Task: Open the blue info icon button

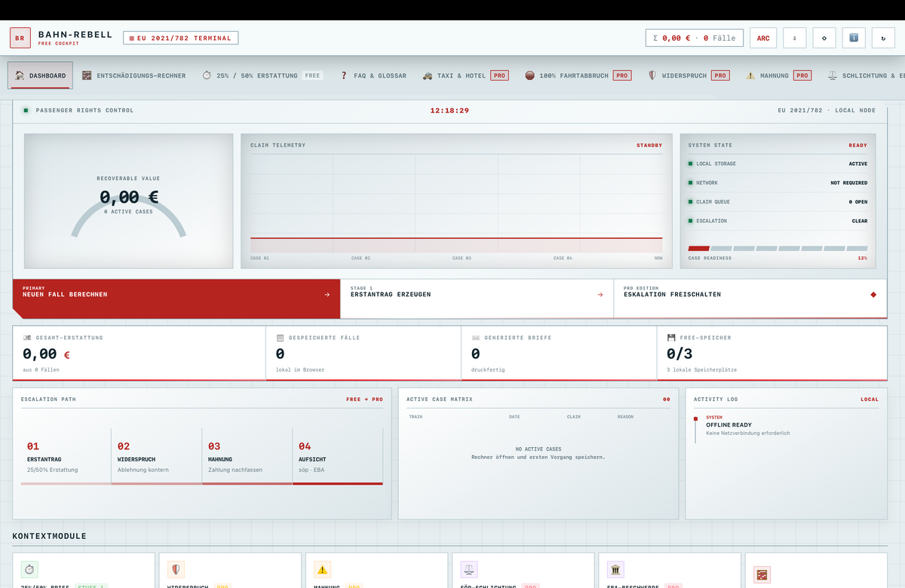Action: (854, 38)
